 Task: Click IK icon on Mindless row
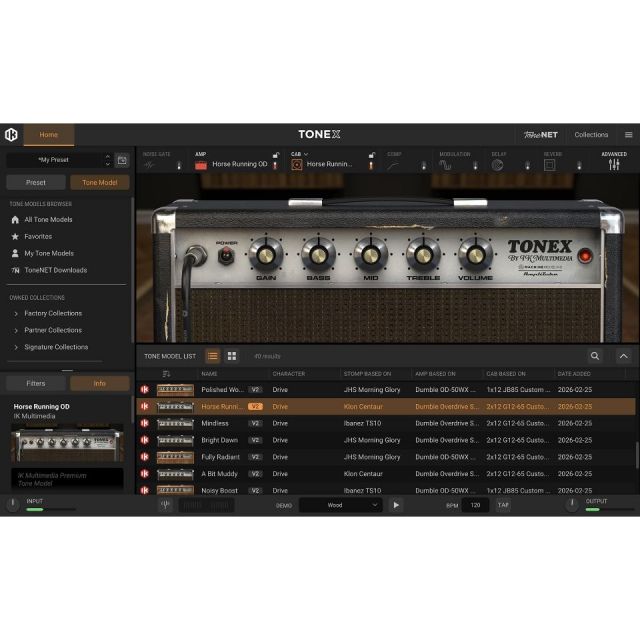144,423
